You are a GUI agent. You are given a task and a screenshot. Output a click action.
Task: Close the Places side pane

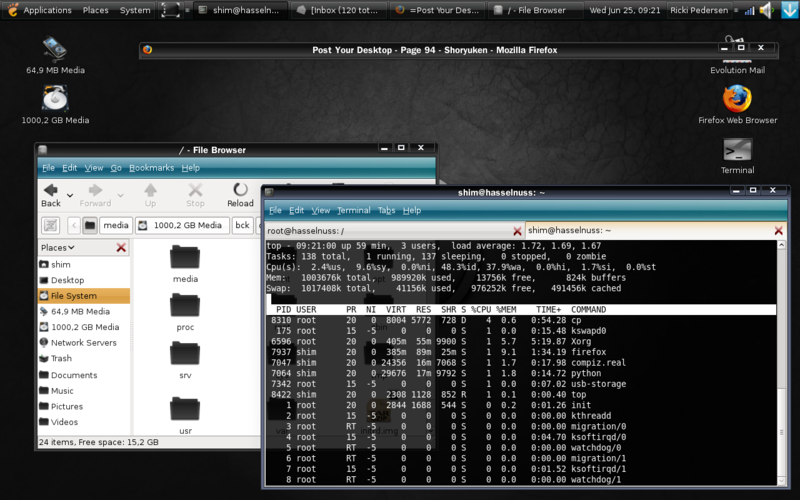121,247
